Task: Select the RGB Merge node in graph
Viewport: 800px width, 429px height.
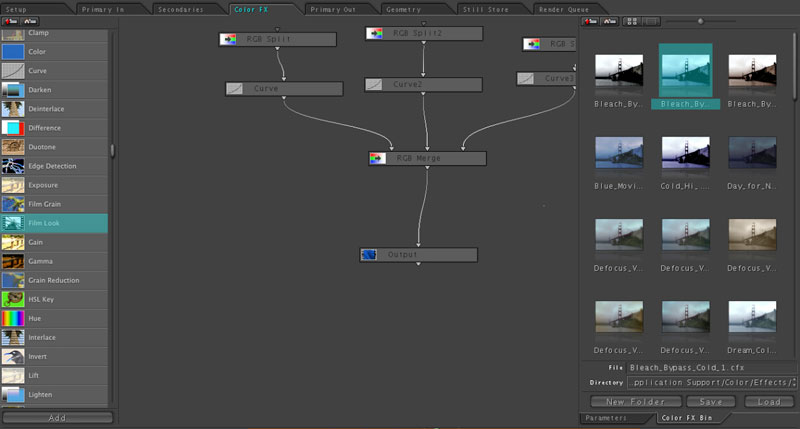Action: click(427, 158)
